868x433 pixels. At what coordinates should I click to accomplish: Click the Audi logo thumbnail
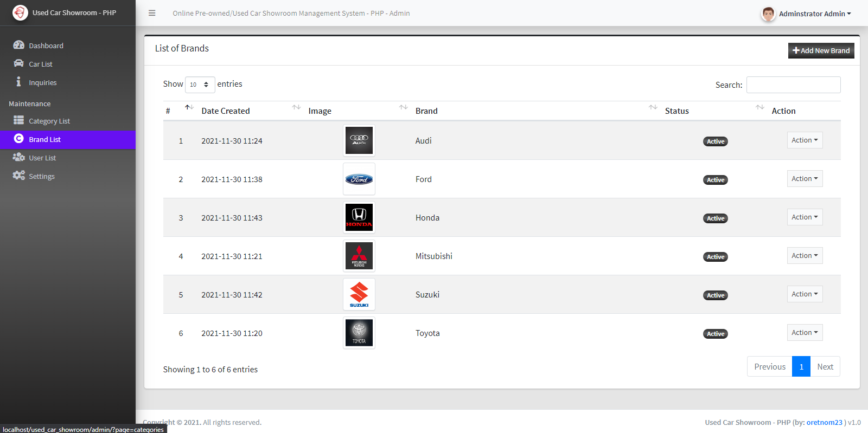click(359, 140)
